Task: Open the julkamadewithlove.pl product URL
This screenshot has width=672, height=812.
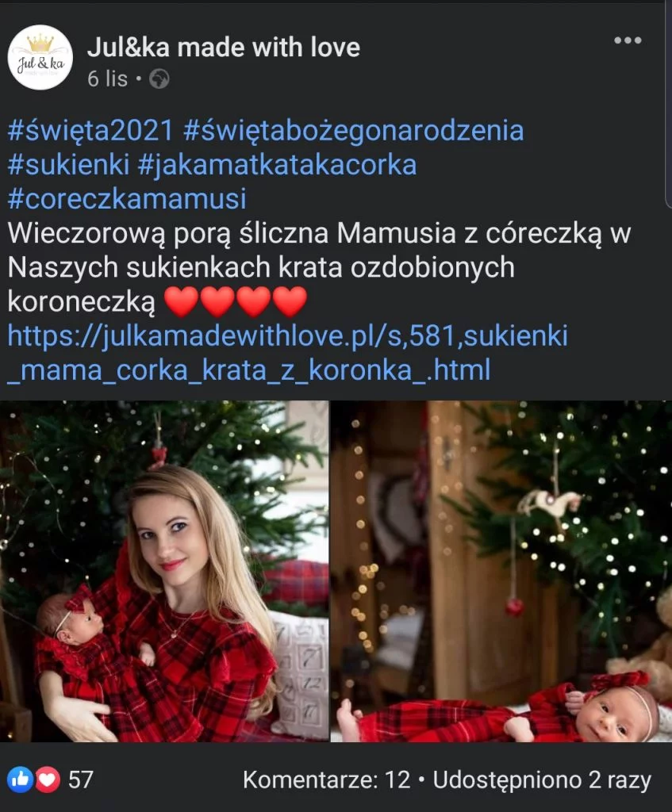Action: 287,353
